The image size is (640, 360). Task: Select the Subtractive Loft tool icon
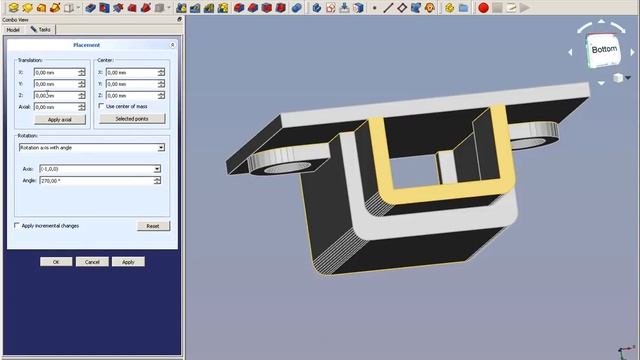pyautogui.click(x=132, y=7)
